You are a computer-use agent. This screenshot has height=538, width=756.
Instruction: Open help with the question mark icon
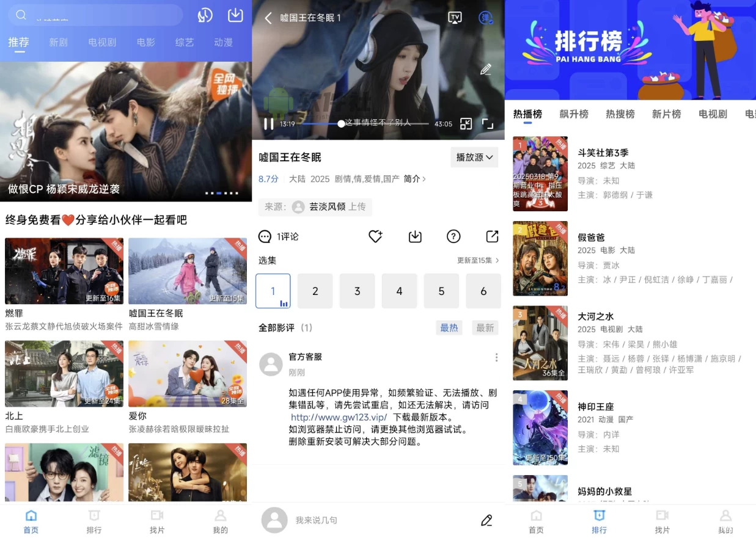coord(455,236)
